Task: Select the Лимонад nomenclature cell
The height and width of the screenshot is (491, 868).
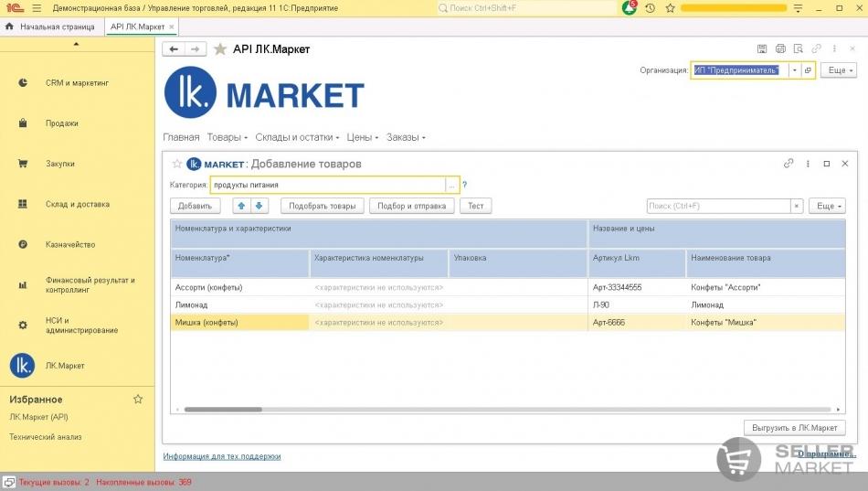Action: pos(239,304)
